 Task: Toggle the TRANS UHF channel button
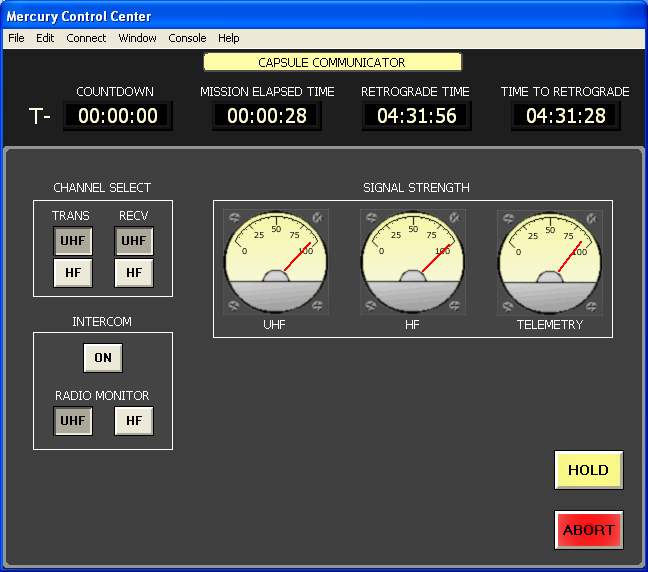point(72,241)
